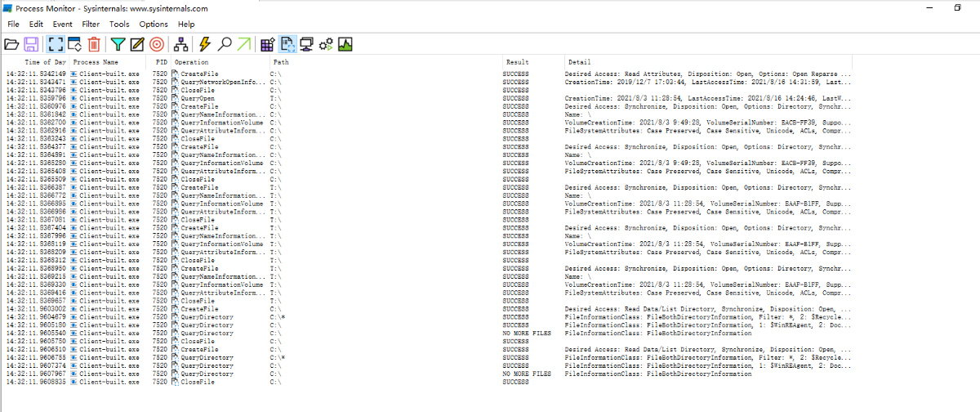
Task: Click the Process Monitor title bar icon
Action: coord(8,7)
